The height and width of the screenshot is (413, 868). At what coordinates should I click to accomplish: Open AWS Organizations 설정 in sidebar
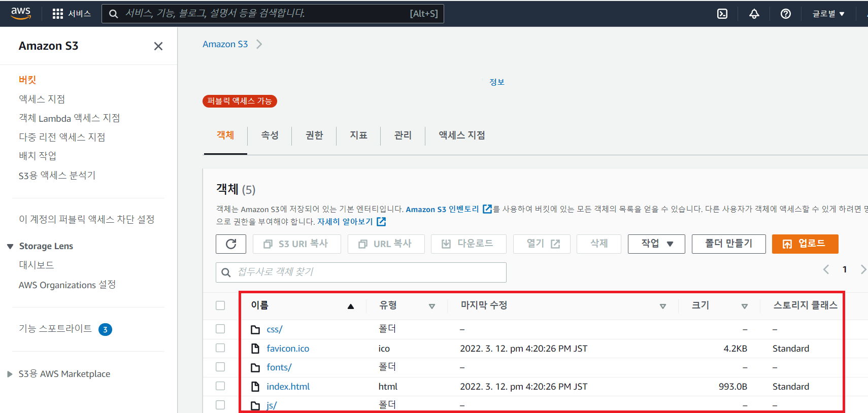68,285
